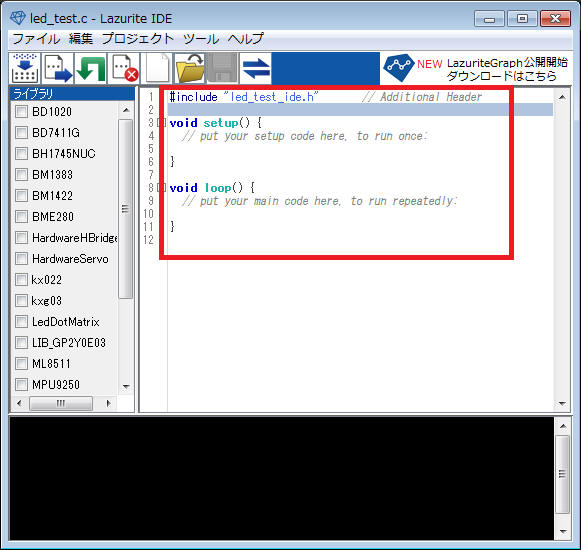Screen dimensions: 581x550
Task: Open the ファイル menu
Action: (36, 39)
